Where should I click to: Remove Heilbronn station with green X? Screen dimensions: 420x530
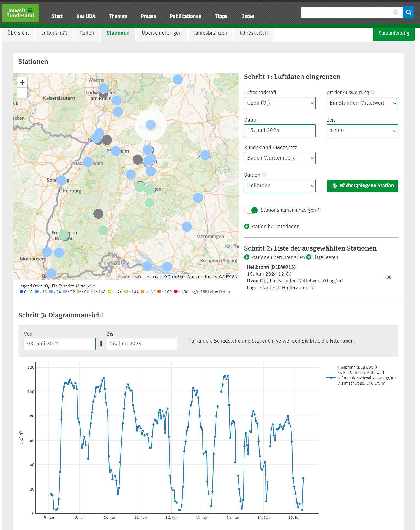tap(389, 277)
